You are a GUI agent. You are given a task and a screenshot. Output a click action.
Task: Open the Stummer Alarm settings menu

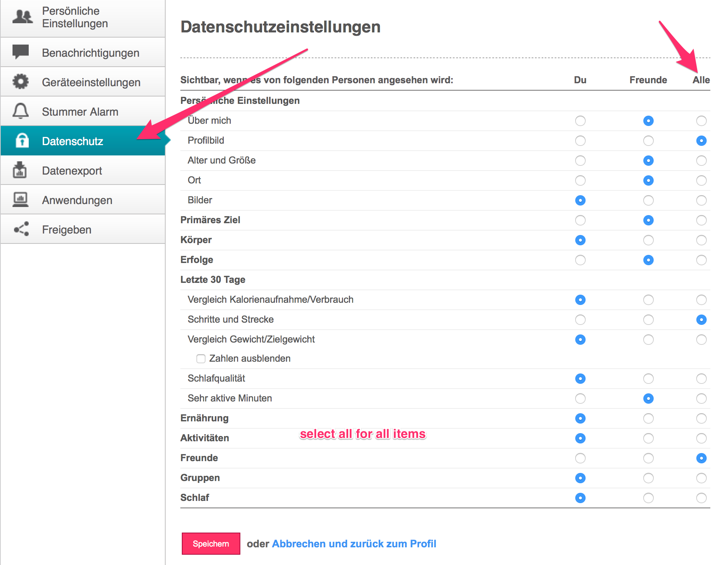pyautogui.click(x=80, y=112)
